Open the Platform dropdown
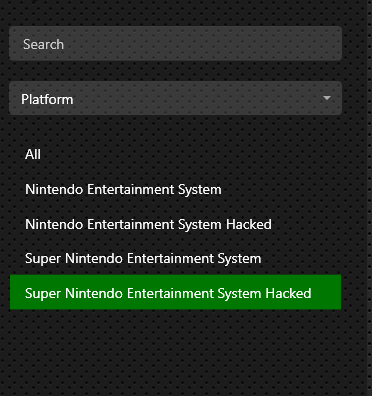This screenshot has width=372, height=396. pyautogui.click(x=175, y=98)
